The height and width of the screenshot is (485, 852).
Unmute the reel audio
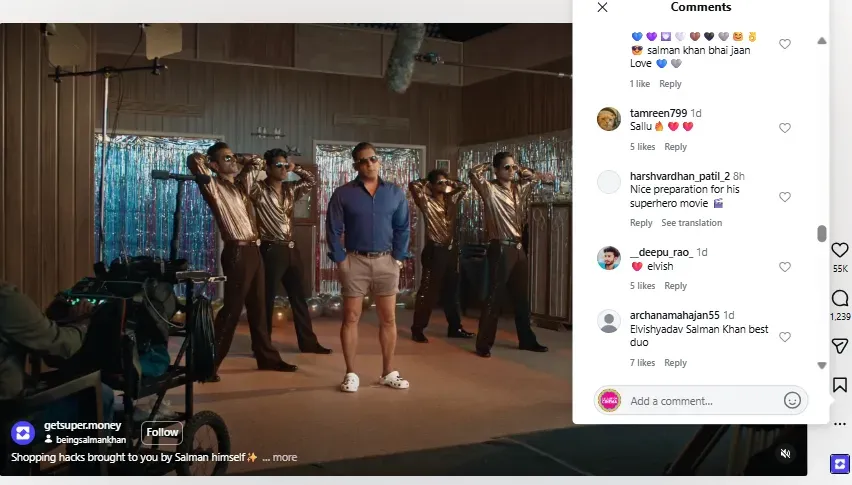tap(786, 454)
